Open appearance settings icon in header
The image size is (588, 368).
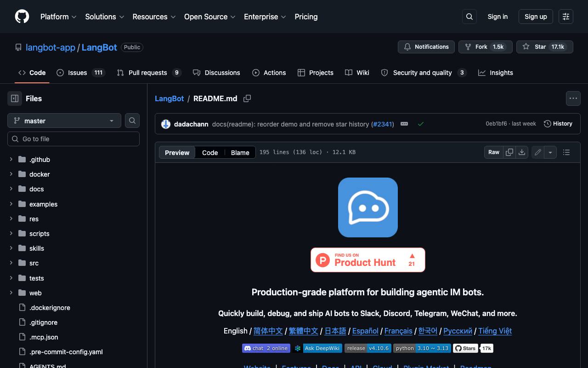[566, 17]
